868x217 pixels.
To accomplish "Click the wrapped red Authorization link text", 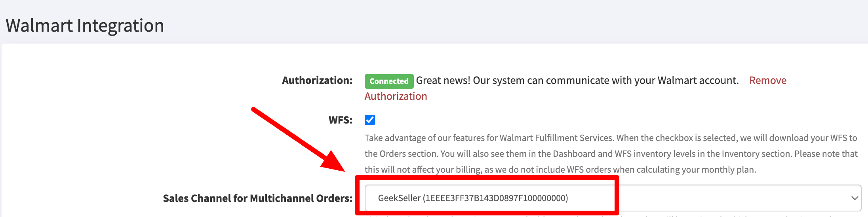I will [396, 96].
